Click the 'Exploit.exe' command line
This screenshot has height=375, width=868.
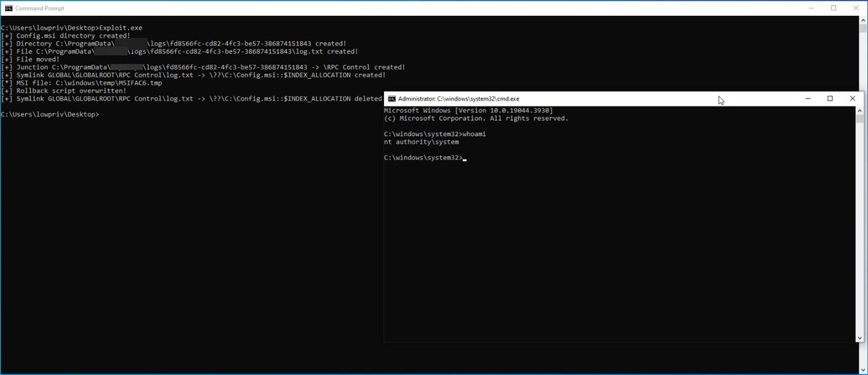coord(72,28)
